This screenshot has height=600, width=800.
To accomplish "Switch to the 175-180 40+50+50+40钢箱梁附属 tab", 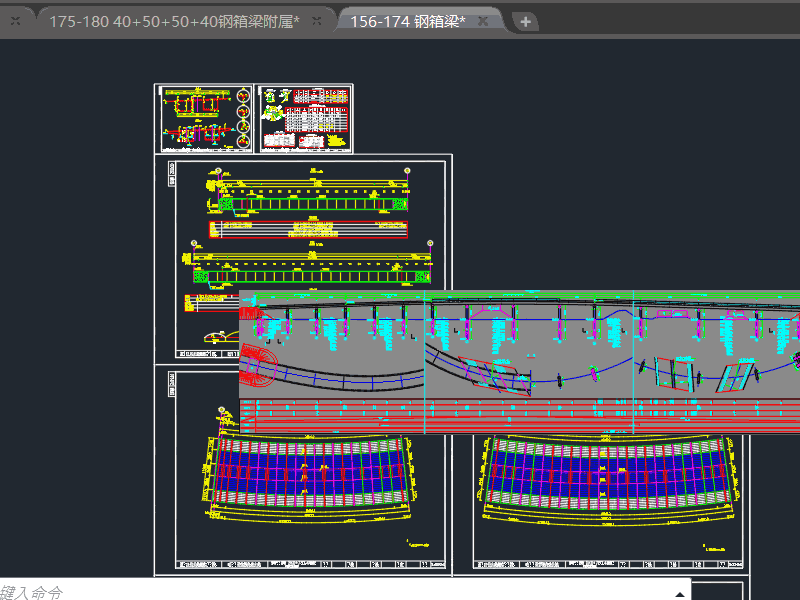I will (173, 22).
